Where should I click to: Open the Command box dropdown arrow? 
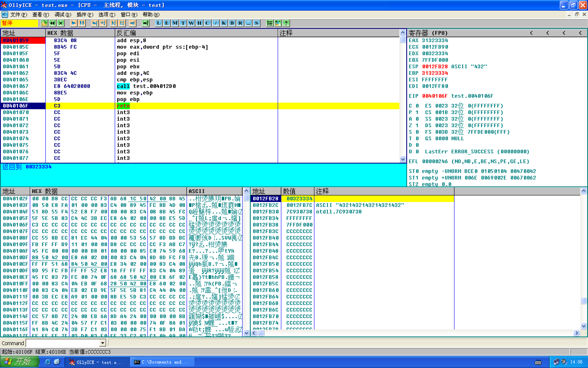pos(103,343)
